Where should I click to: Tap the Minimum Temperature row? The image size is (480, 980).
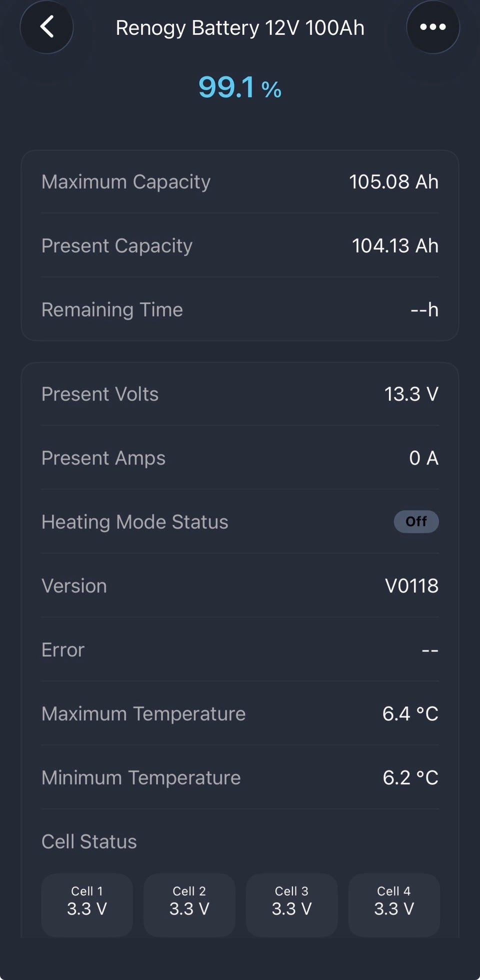(240, 778)
